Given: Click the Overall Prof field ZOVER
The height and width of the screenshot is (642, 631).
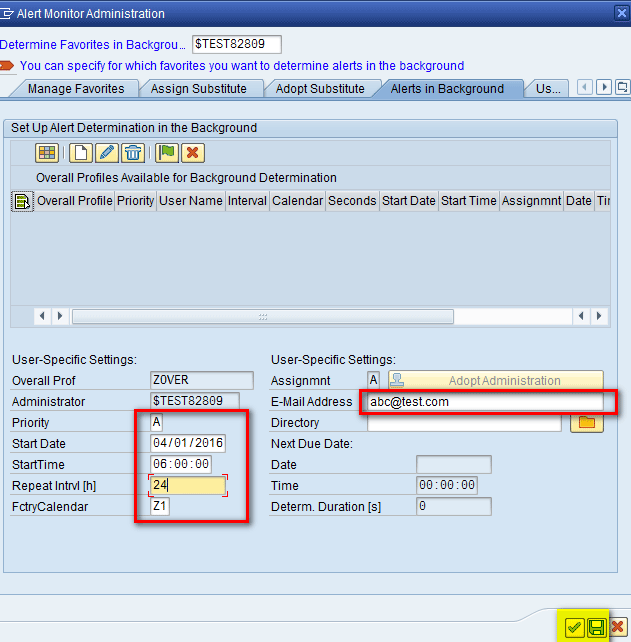Looking at the screenshot, I should [x=201, y=380].
